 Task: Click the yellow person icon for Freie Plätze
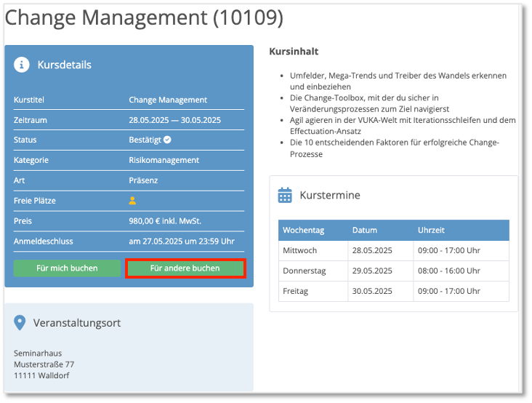[133, 201]
